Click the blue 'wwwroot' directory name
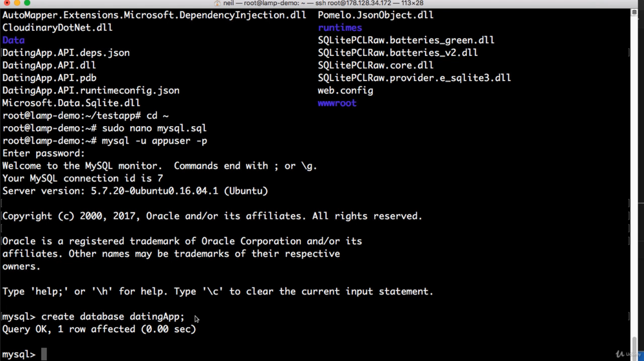 (336, 103)
